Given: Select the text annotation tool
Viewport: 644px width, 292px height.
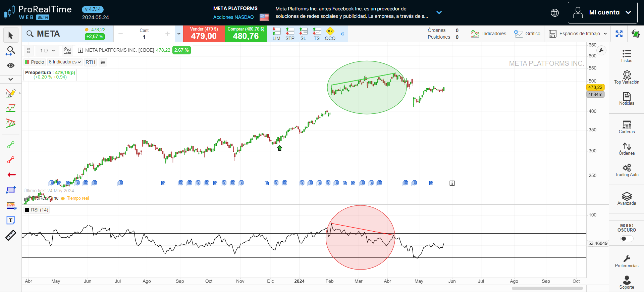Looking at the screenshot, I should 11,220.
